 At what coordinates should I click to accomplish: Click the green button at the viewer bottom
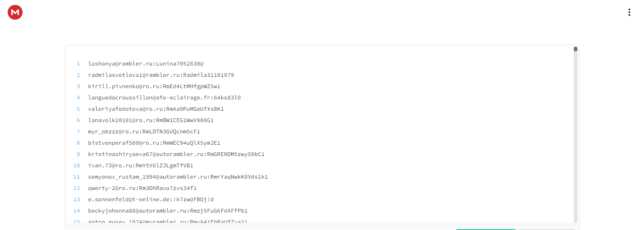pos(485,229)
